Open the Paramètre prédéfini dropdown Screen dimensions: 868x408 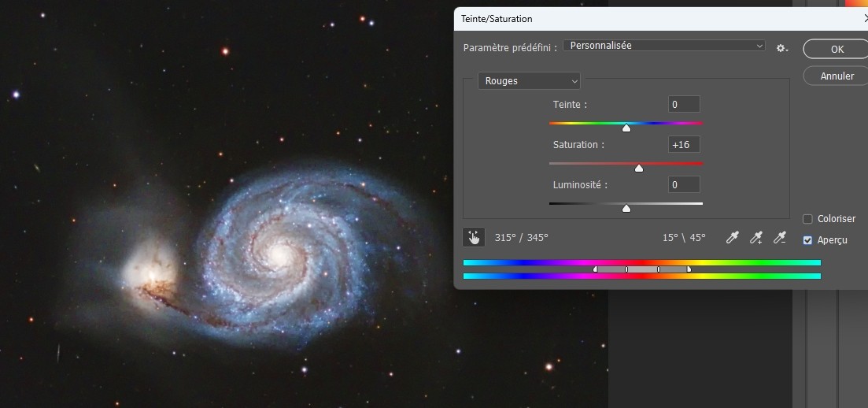click(x=663, y=46)
